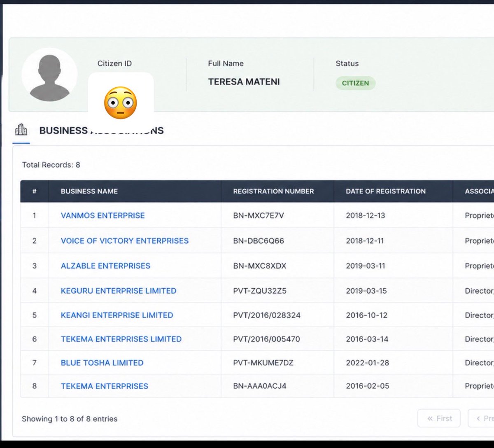Viewport: 494px width, 448px height.
Task: Open the Business Associations tab
Action: coord(101,131)
